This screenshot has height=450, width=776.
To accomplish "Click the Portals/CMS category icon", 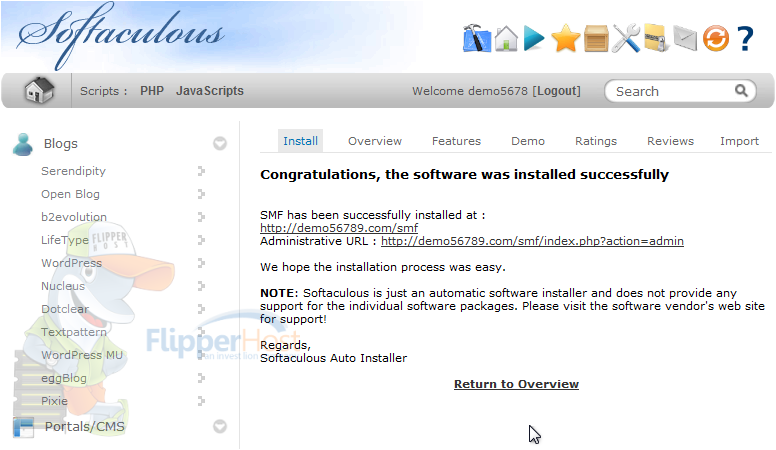I will [23, 427].
